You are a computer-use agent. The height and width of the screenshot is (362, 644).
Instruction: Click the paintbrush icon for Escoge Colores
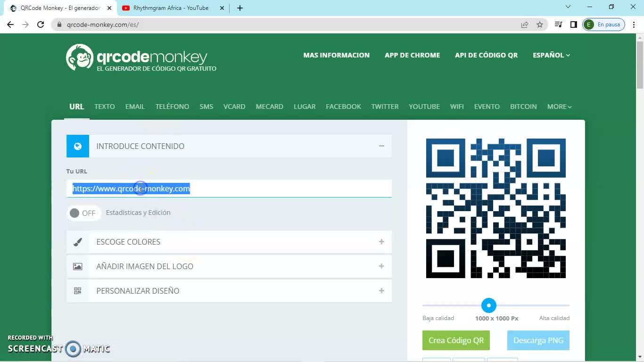pyautogui.click(x=78, y=242)
